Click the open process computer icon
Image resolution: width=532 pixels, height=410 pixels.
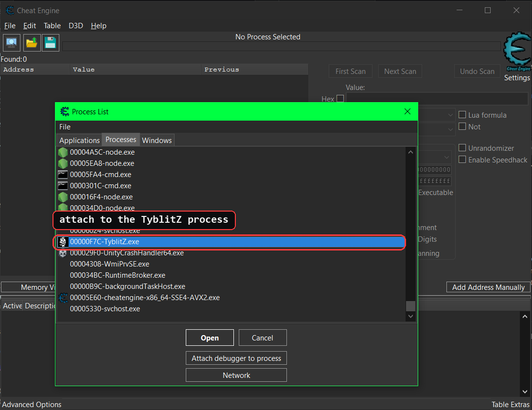point(12,43)
